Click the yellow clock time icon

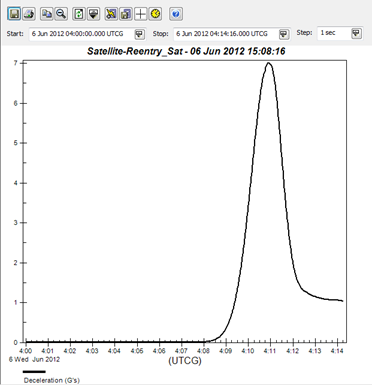155,14
